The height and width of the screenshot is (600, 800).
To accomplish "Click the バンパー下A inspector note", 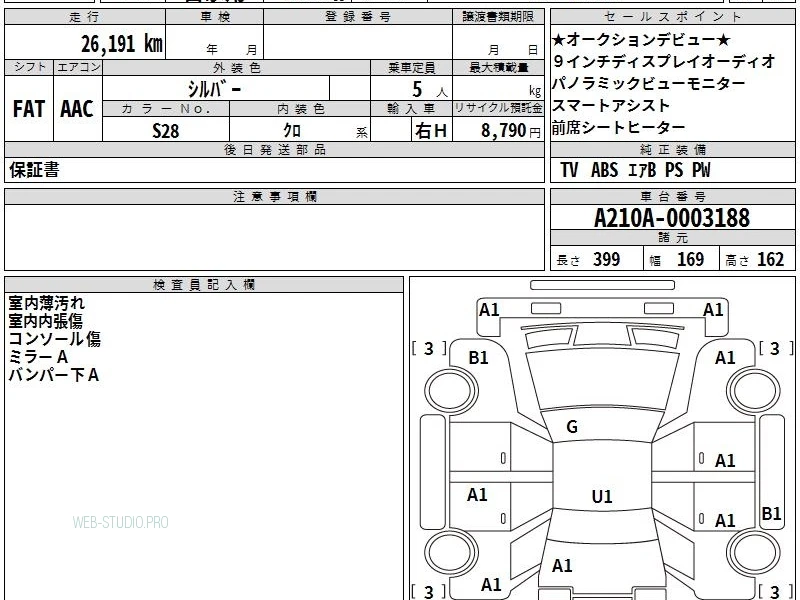I will coord(54,375).
